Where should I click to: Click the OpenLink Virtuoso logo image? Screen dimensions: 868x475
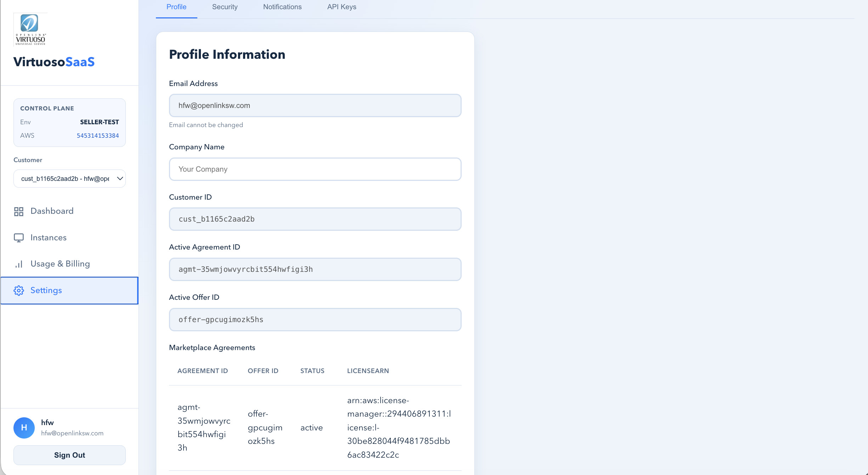pyautogui.click(x=30, y=30)
